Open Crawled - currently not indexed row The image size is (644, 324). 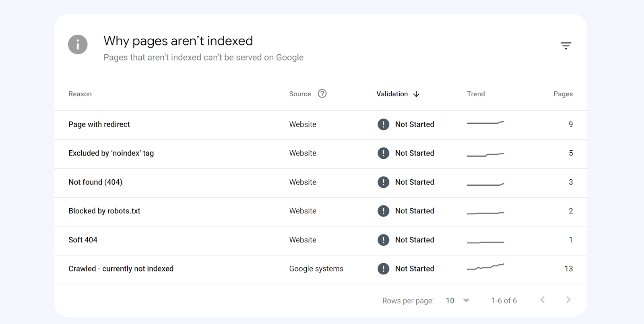[x=121, y=269]
